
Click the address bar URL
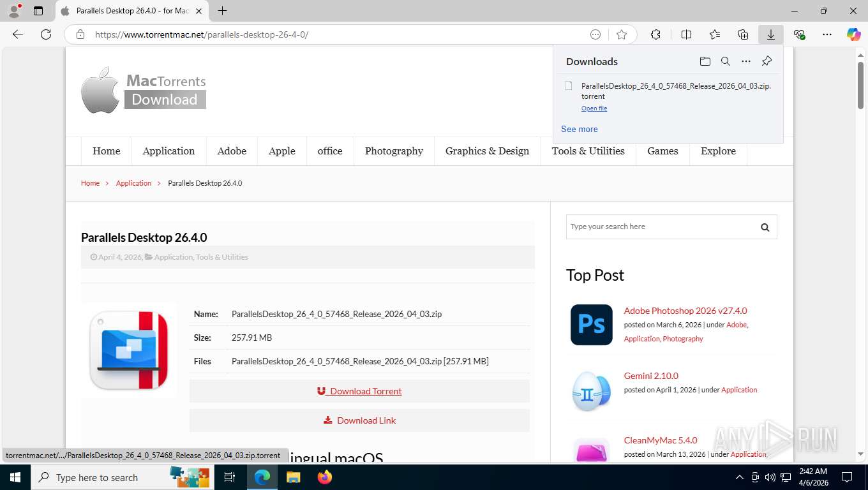[202, 34]
